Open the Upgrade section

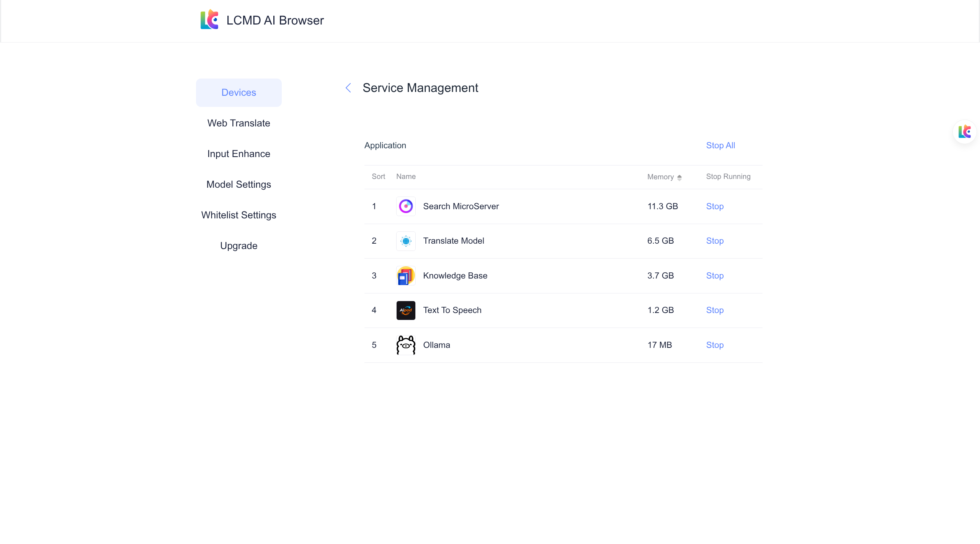[239, 246]
